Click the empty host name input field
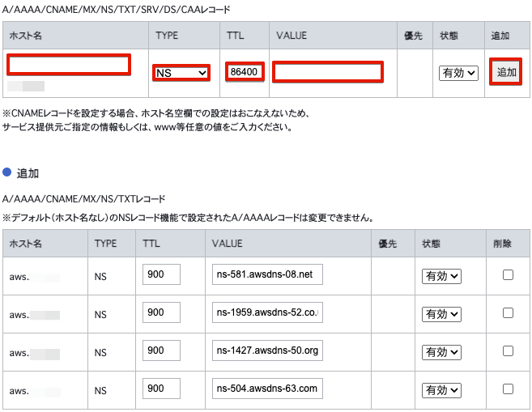The width and height of the screenshot is (532, 412). 69,65
